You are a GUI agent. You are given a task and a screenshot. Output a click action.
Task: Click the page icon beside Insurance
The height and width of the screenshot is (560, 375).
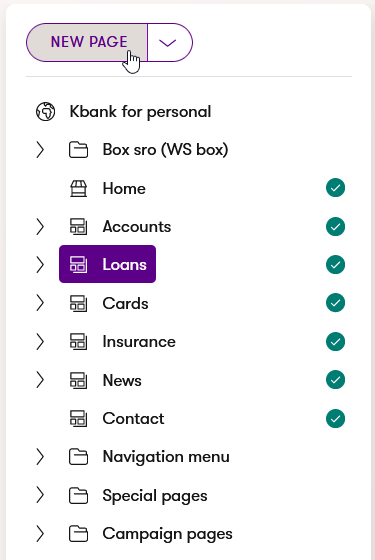click(78, 341)
